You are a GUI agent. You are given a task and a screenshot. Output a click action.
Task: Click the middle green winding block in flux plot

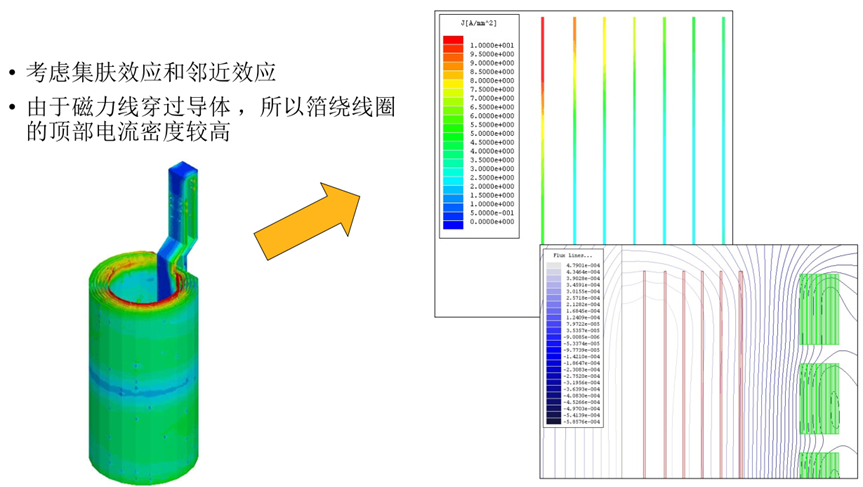tap(820, 399)
